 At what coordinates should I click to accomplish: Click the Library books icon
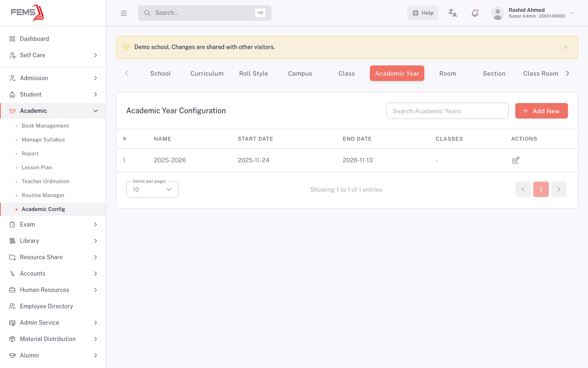point(12,241)
